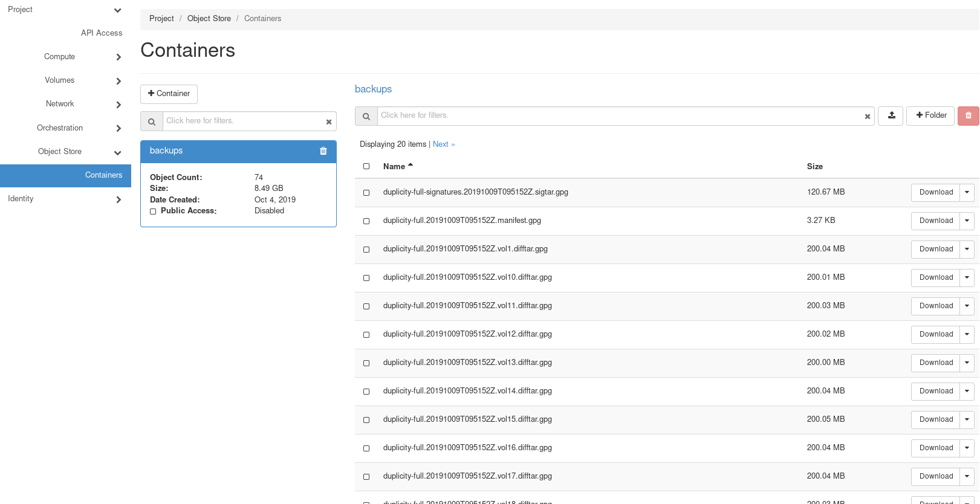Select checkbox for vol16.difftar.gpg

pyautogui.click(x=366, y=448)
